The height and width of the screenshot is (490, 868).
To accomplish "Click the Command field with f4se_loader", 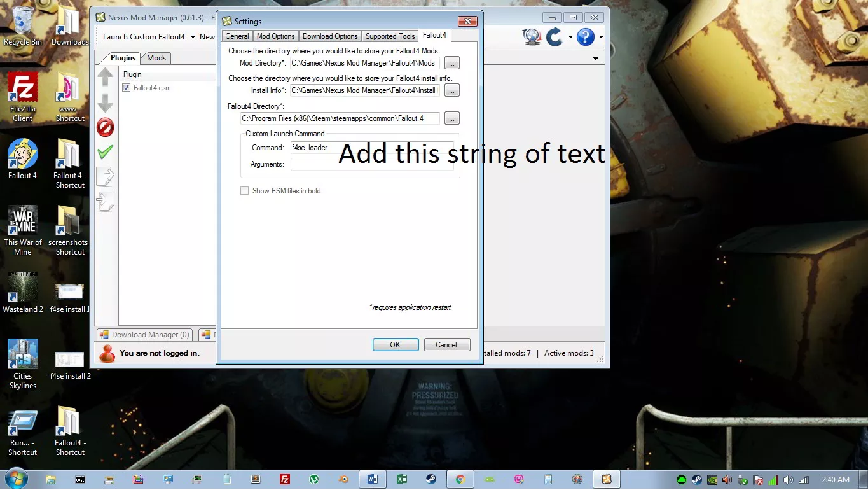I will 372,148.
